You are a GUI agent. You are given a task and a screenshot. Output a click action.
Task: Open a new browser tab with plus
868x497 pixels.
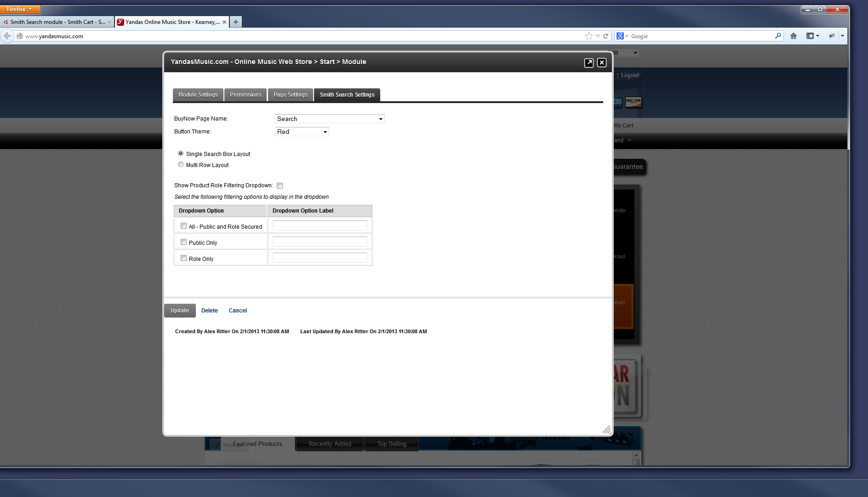pos(235,22)
